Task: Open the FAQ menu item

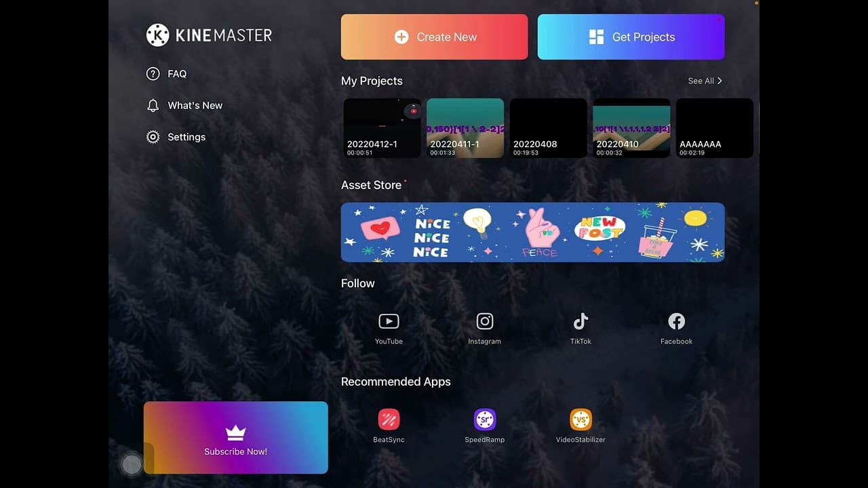Action: (166, 74)
